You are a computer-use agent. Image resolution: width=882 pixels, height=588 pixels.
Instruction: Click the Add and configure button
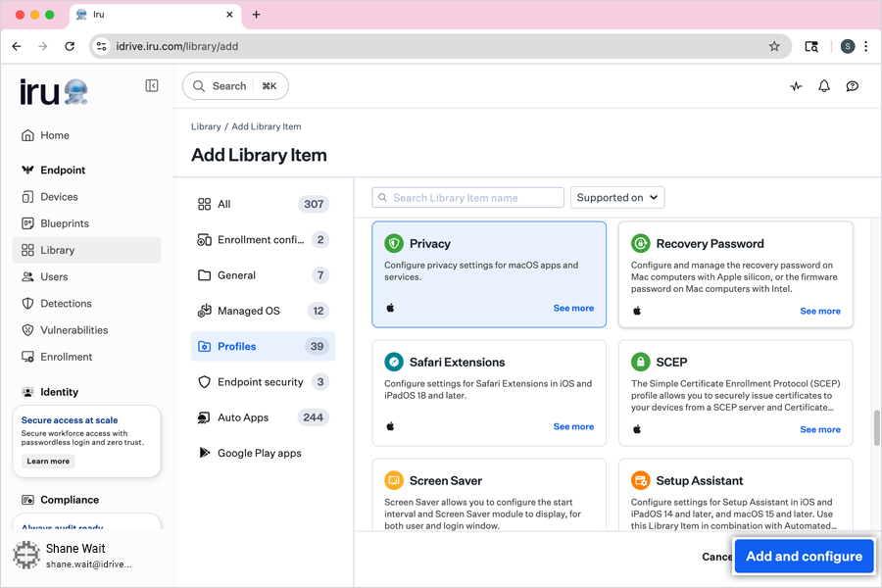point(804,556)
